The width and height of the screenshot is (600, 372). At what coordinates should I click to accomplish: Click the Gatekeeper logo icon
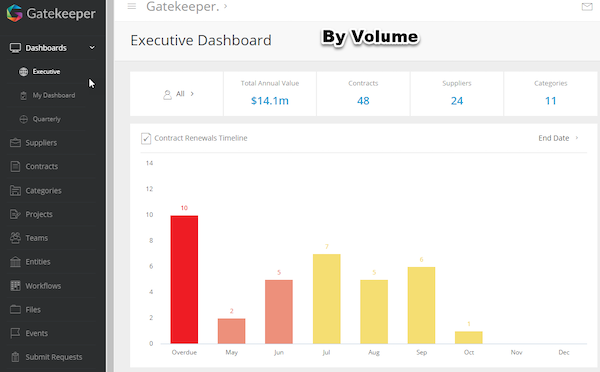point(15,13)
